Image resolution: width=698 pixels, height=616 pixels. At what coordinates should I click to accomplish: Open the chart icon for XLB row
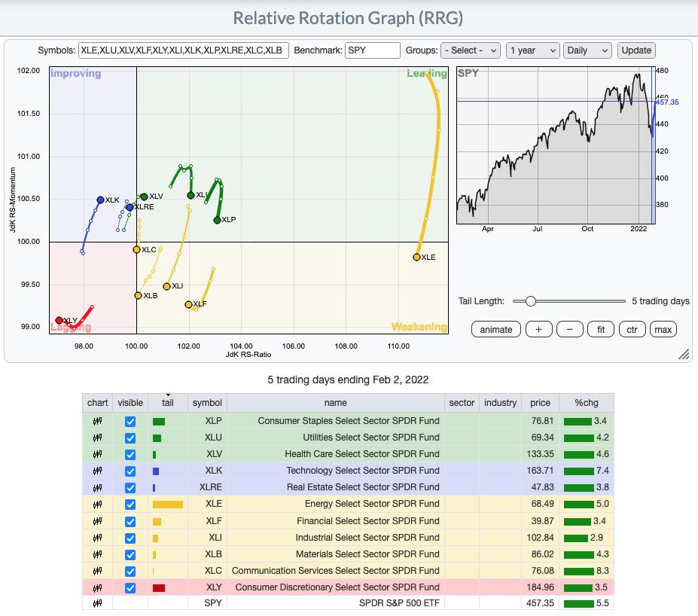pyautogui.click(x=97, y=554)
